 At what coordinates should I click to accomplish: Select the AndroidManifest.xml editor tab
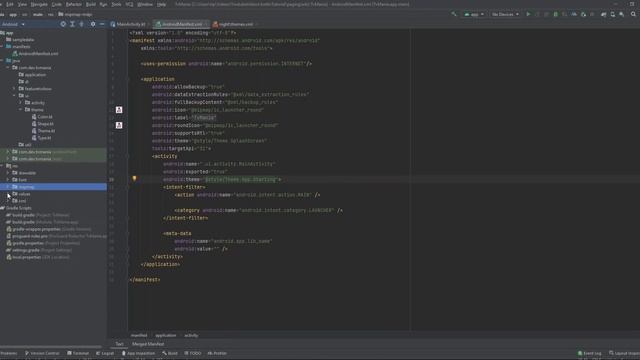tap(181, 24)
